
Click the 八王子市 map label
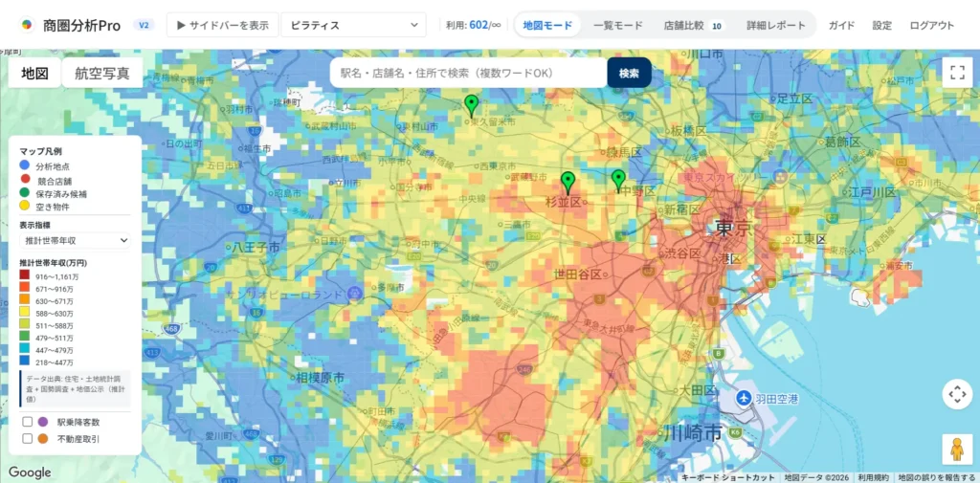click(256, 248)
